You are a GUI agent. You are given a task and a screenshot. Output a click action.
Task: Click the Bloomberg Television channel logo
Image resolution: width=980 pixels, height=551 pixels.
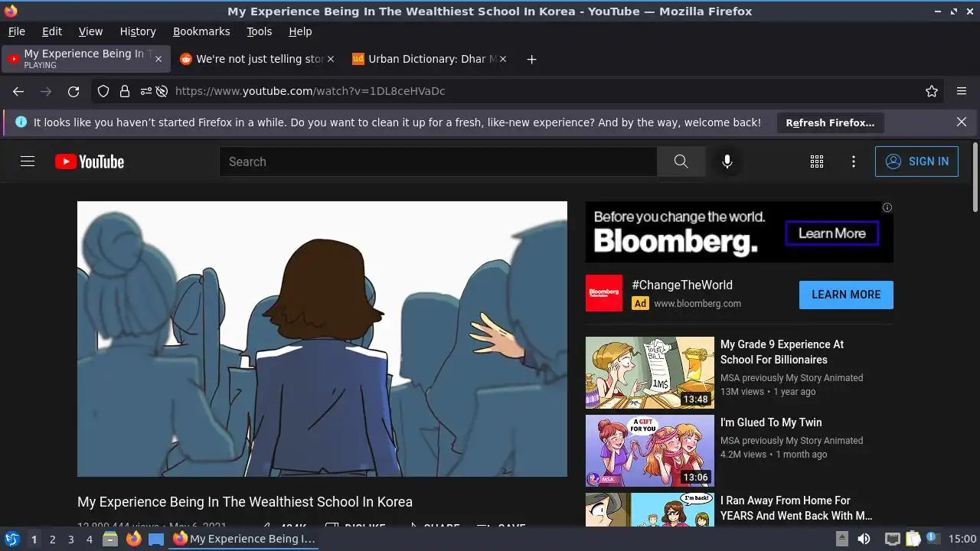(x=604, y=293)
